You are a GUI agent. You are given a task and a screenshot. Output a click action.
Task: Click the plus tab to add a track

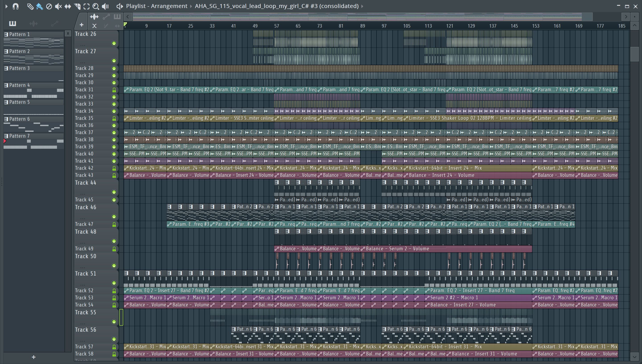point(81,25)
